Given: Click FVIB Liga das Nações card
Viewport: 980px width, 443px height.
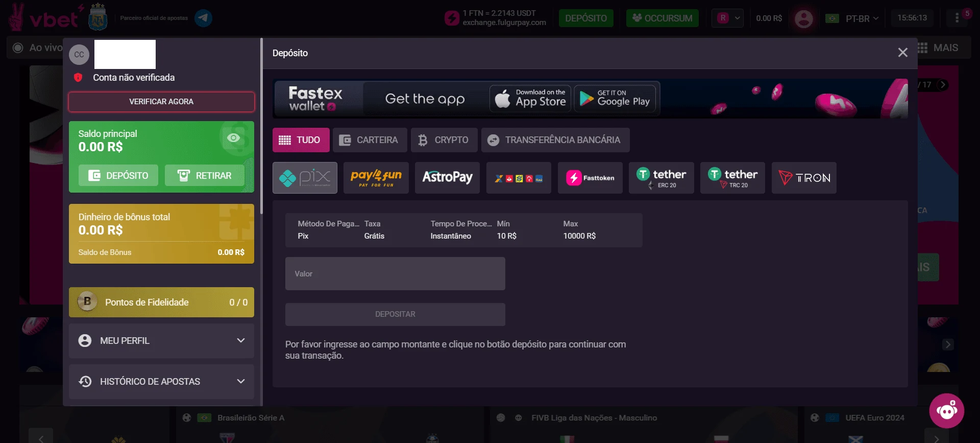Looking at the screenshot, I should [643, 424].
